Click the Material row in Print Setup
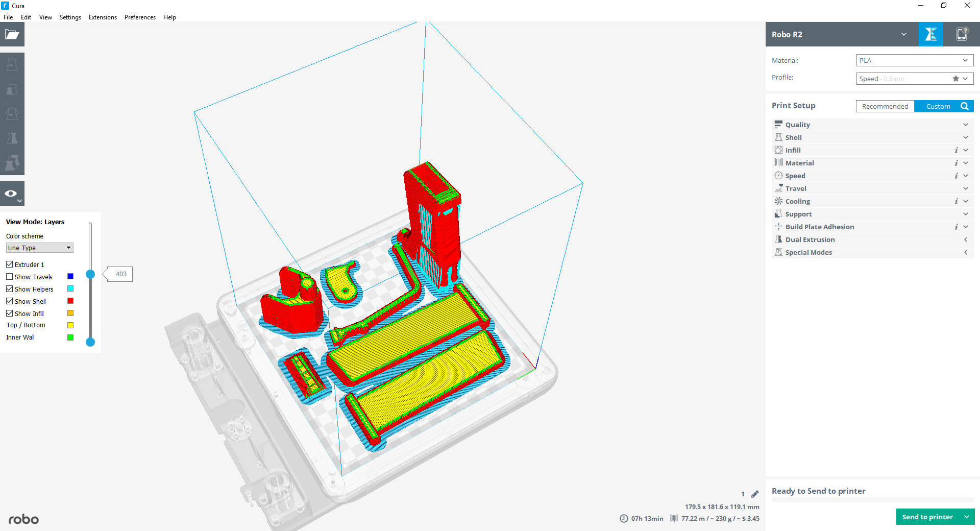Viewport: 980px width, 531px height. coord(873,163)
